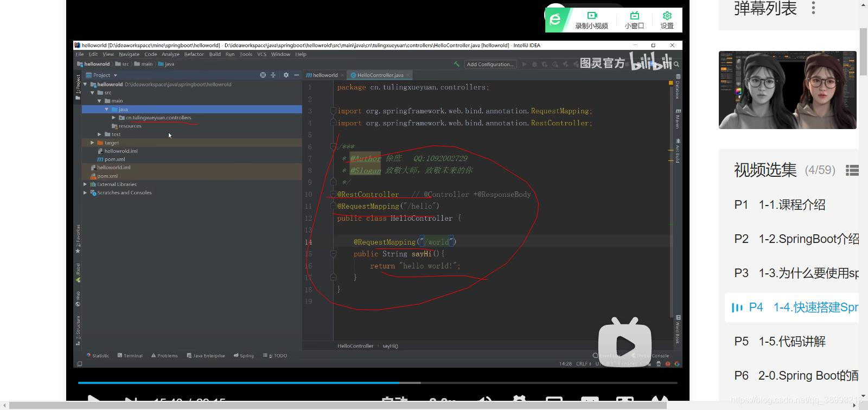
Task: Click the 3D character ad thumbnail
Action: tap(788, 90)
